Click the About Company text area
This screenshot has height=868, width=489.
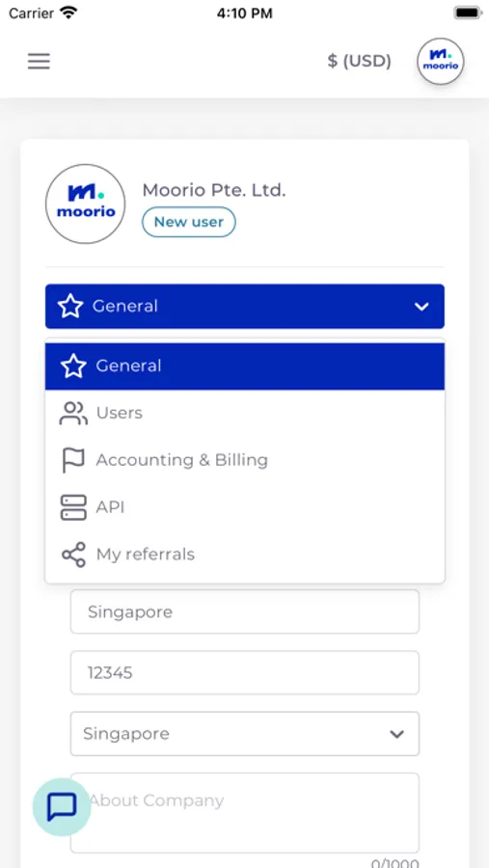click(245, 813)
